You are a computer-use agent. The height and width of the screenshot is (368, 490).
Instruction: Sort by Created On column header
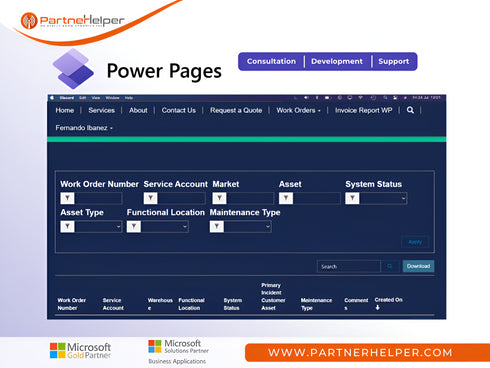(x=388, y=300)
